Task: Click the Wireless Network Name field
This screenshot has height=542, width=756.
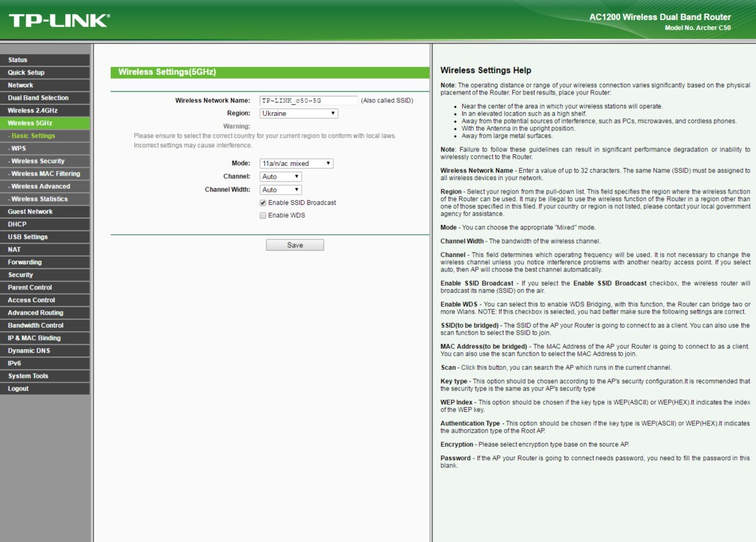Action: click(308, 101)
